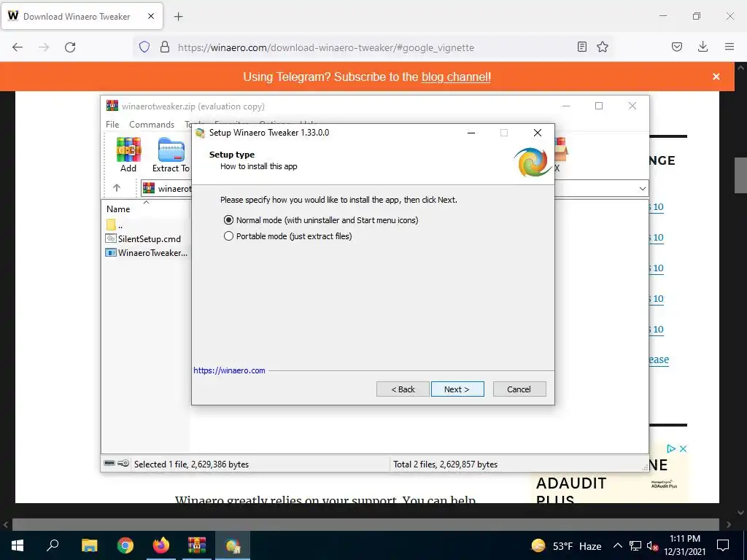The width and height of the screenshot is (747, 560).
Task: Open the Firefox application menu
Action: pyautogui.click(x=729, y=47)
